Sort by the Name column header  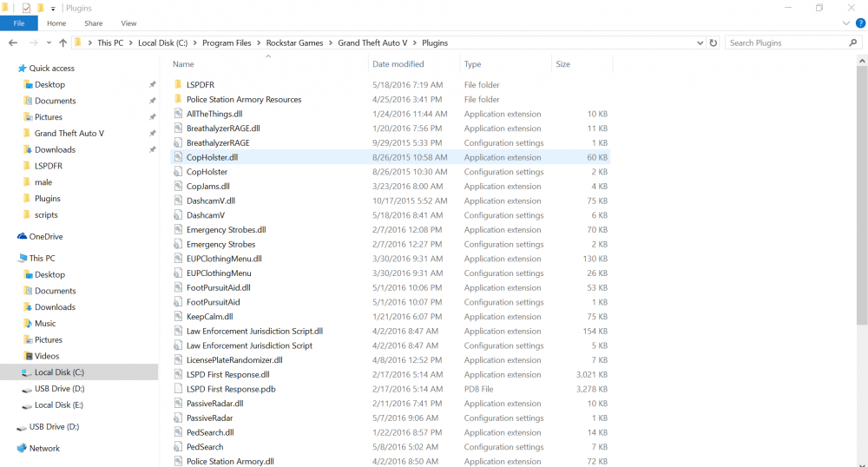click(x=183, y=64)
